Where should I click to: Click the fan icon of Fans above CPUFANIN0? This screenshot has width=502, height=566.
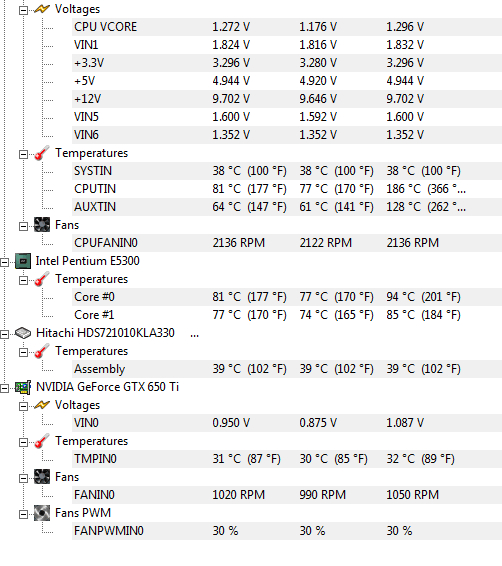pos(42,225)
